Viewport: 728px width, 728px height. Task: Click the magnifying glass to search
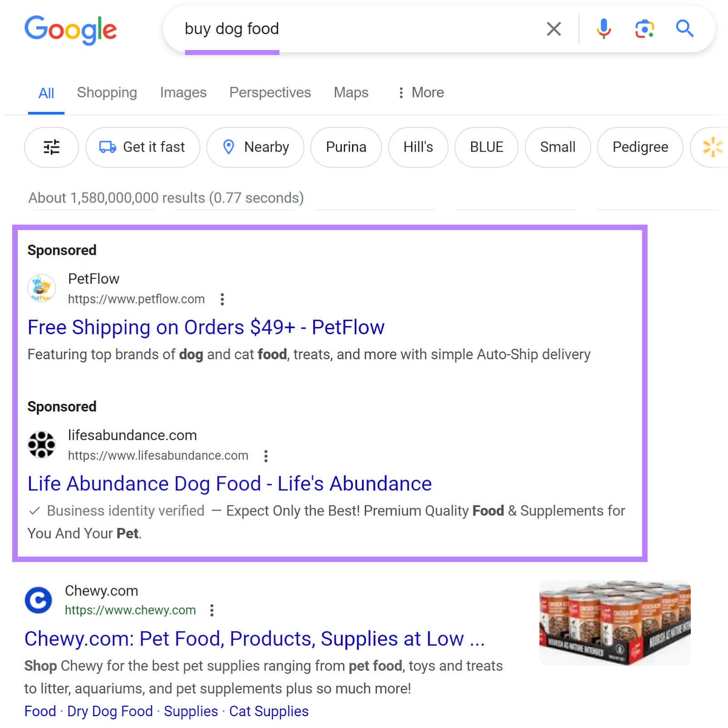(684, 29)
